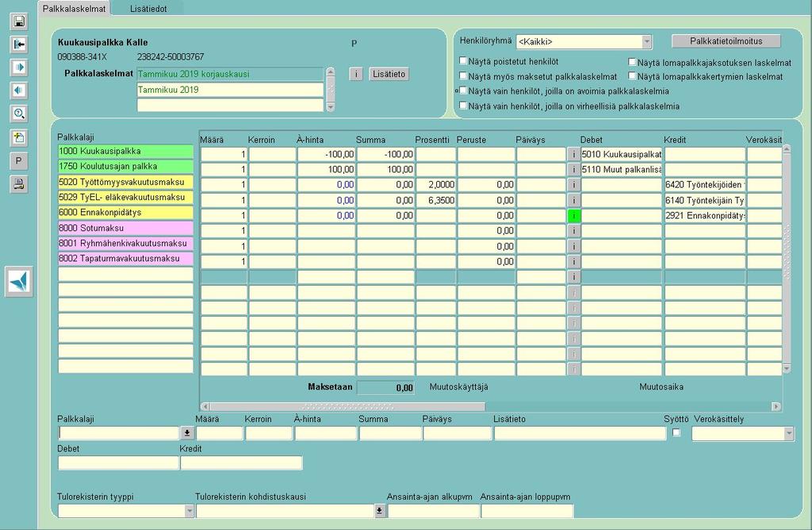The width and height of the screenshot is (812, 530).
Task: Click 2921 Ennakonpidätys kredit cell
Action: (705, 216)
